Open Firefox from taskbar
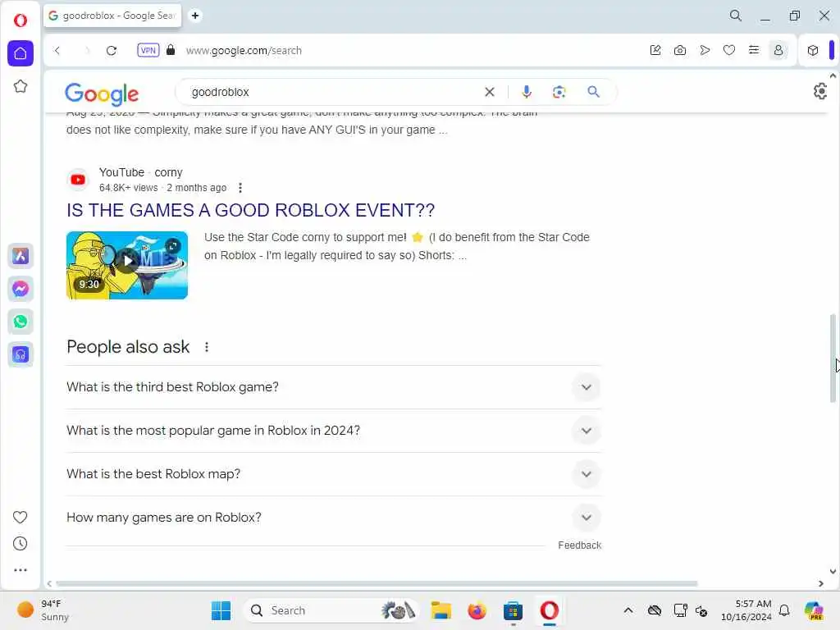 [x=477, y=610]
